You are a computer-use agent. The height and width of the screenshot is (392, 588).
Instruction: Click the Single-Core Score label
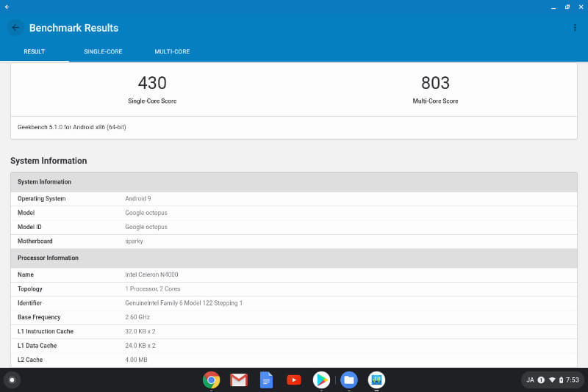pos(152,101)
